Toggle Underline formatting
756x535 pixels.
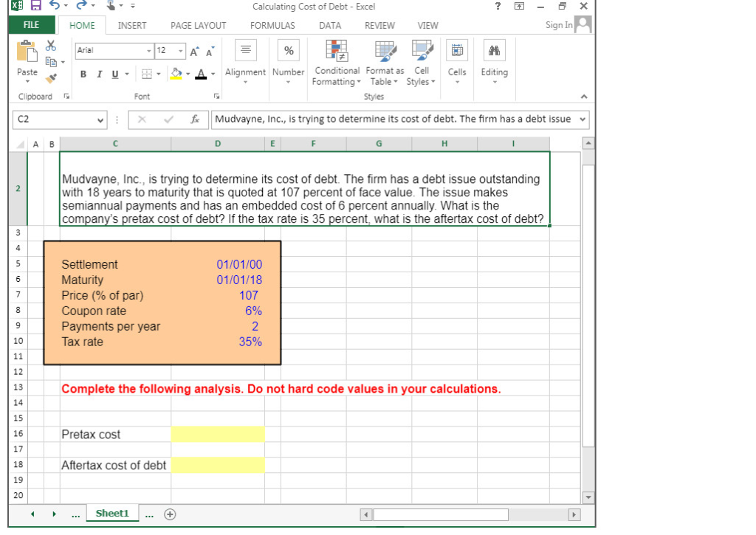coord(114,74)
